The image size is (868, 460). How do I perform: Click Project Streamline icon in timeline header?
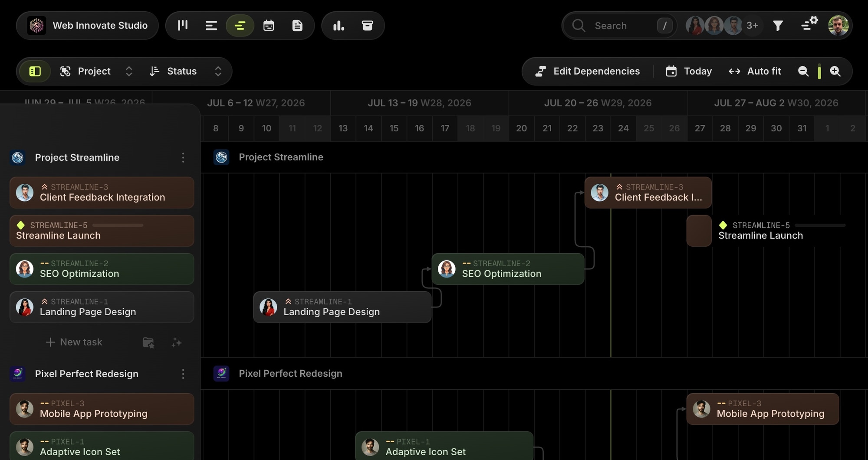221,157
